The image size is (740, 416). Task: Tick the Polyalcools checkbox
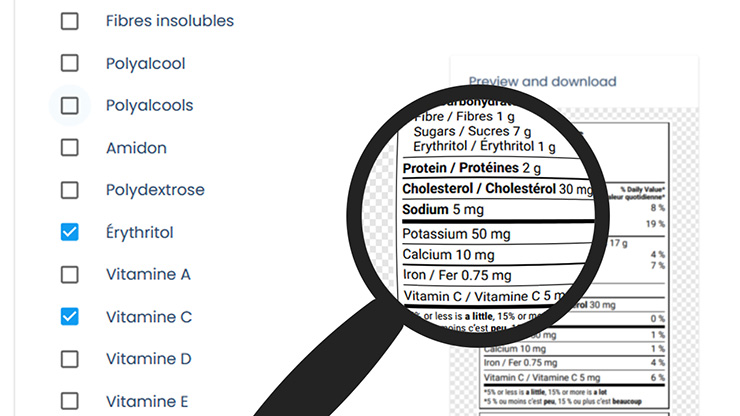(69, 106)
